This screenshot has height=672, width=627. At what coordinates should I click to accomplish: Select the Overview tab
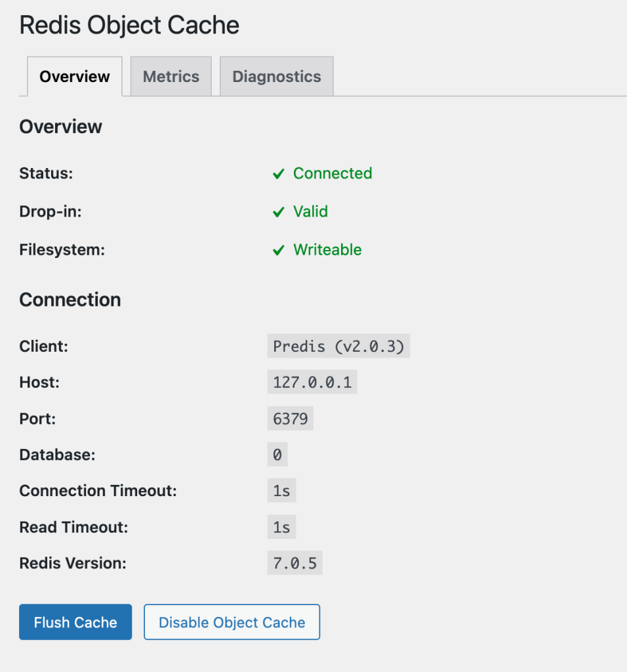point(75,77)
